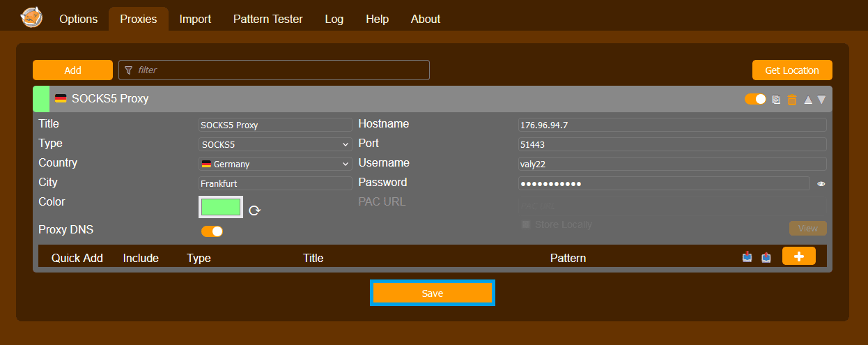
Task: Open the green color picker swatch
Action: [221, 207]
